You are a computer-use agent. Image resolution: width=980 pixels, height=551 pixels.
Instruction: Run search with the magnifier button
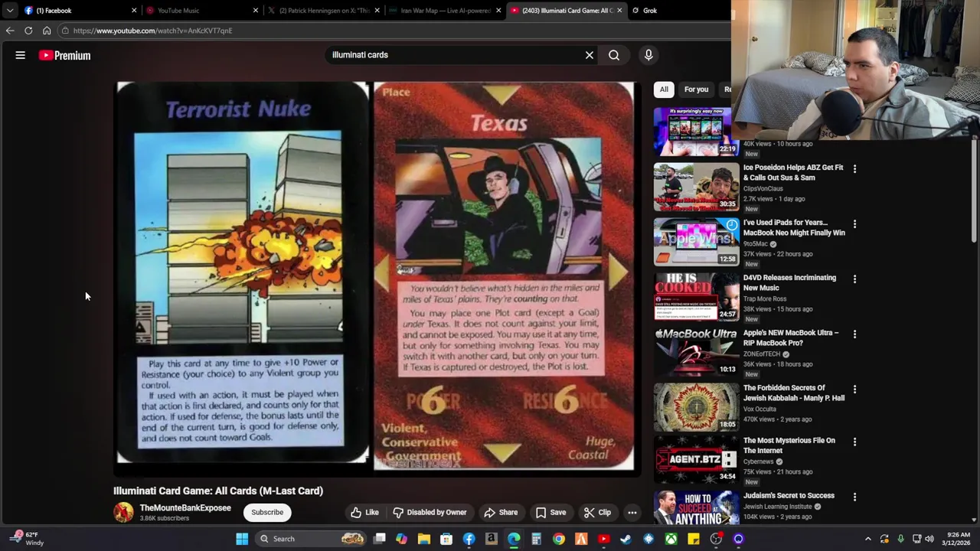point(614,55)
